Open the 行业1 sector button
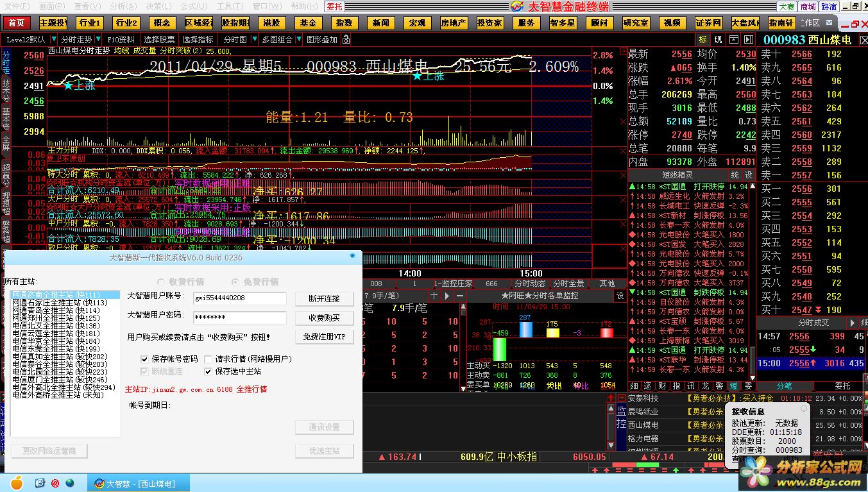 click(89, 22)
